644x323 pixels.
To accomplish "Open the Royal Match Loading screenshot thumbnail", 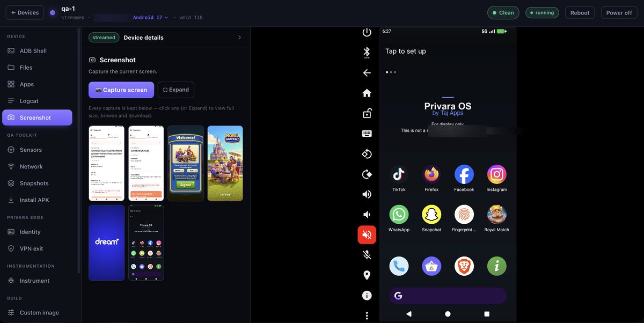I will click(x=225, y=163).
